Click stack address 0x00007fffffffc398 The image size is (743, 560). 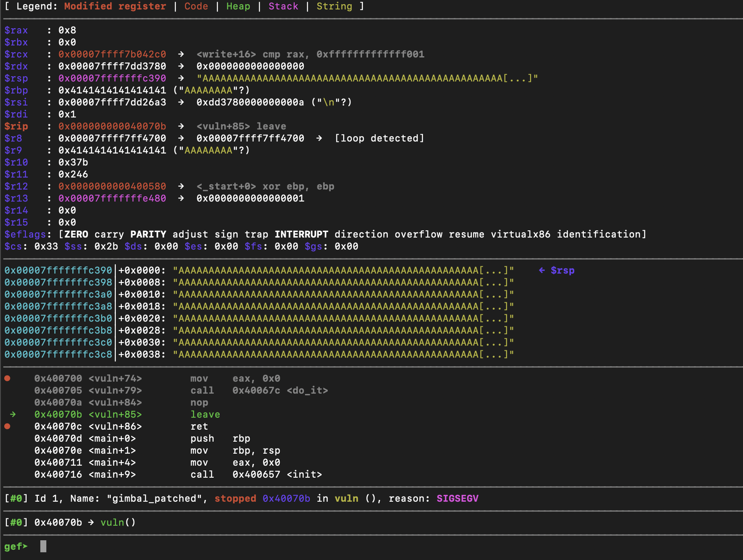(58, 283)
